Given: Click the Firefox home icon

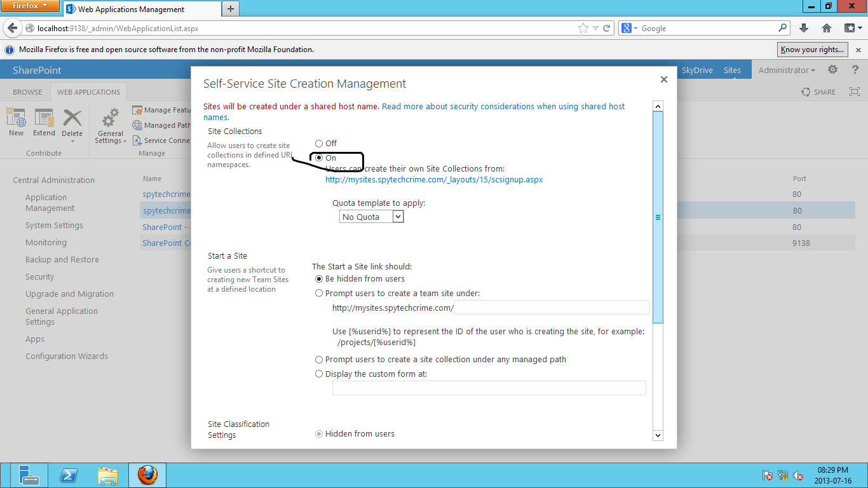Looking at the screenshot, I should tap(827, 28).
